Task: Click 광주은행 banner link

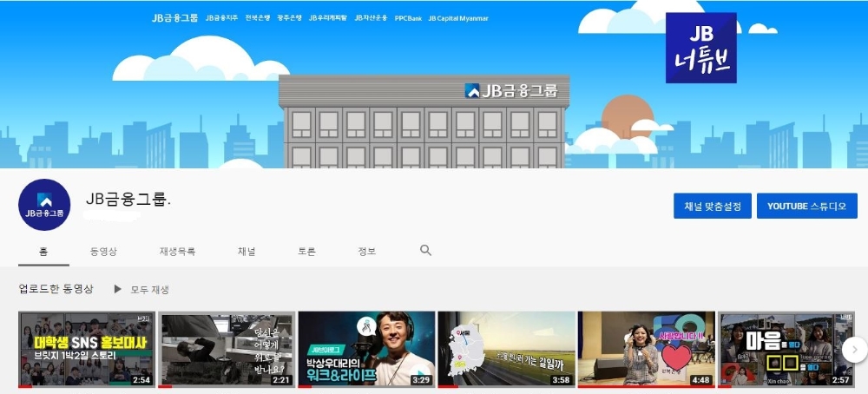Action: (290, 18)
